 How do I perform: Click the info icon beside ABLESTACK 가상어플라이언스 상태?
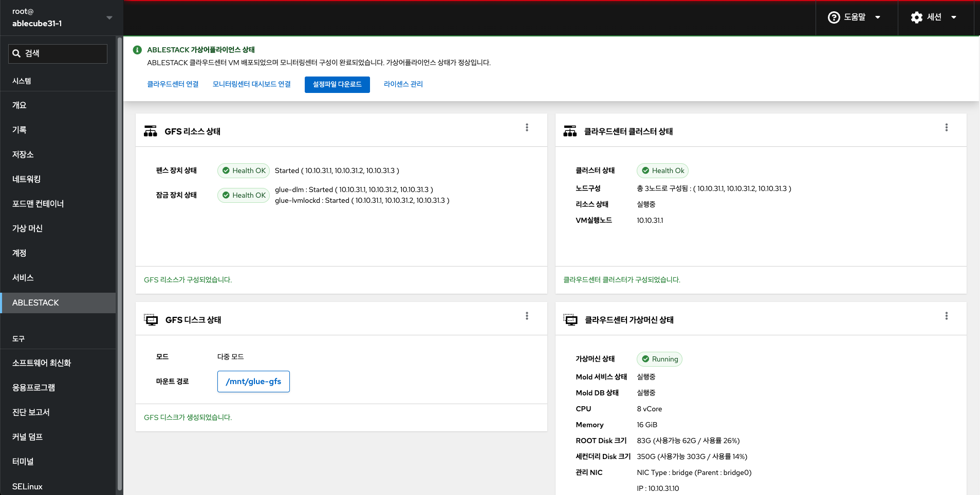[x=137, y=49]
